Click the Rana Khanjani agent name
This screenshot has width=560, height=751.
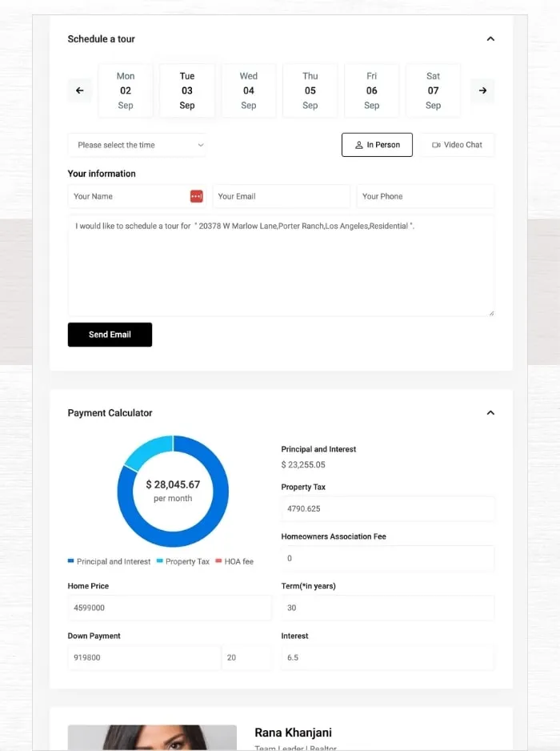tap(293, 733)
